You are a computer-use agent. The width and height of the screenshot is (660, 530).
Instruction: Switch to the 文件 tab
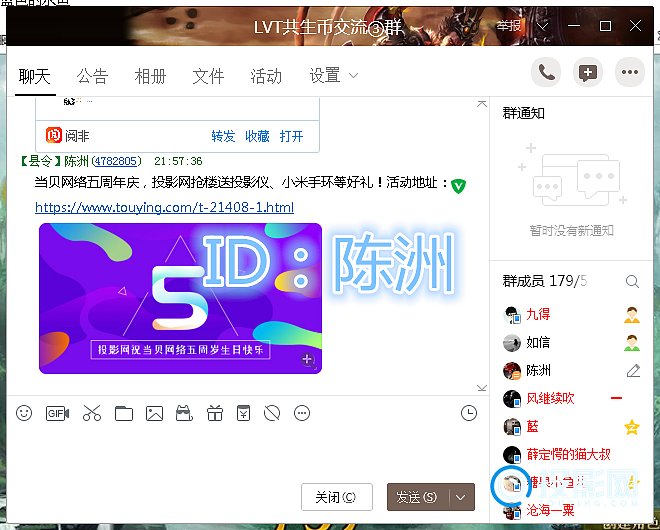point(208,76)
